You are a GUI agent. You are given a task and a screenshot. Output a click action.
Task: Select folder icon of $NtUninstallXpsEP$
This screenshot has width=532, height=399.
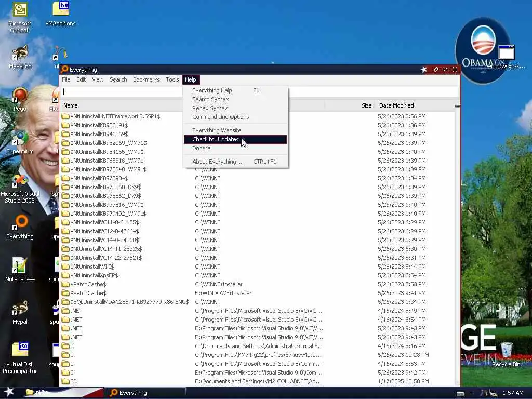[x=65, y=275]
